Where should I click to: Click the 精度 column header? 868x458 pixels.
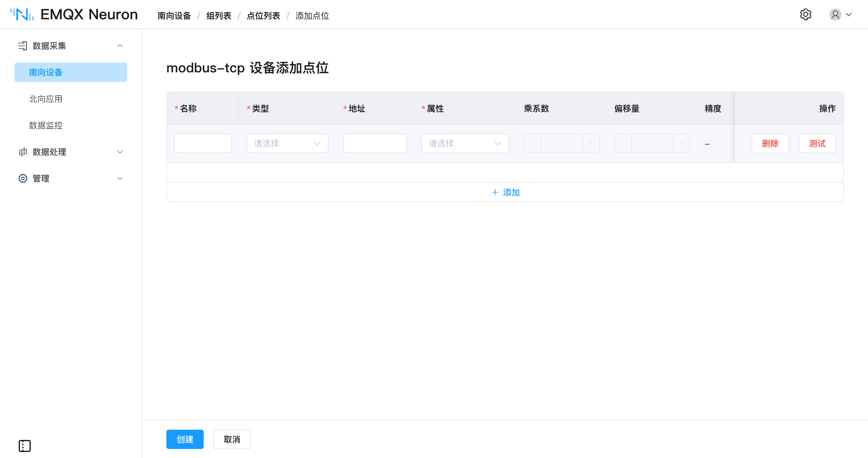tap(713, 108)
